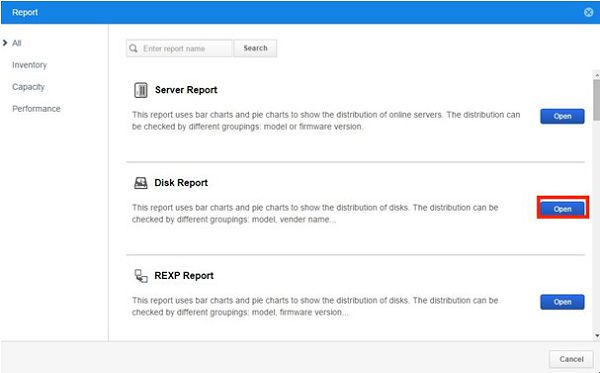Click the Server Report icon

coord(141,90)
